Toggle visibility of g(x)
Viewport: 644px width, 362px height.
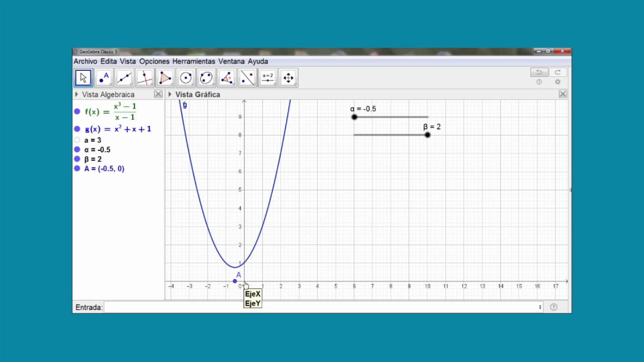coord(77,129)
